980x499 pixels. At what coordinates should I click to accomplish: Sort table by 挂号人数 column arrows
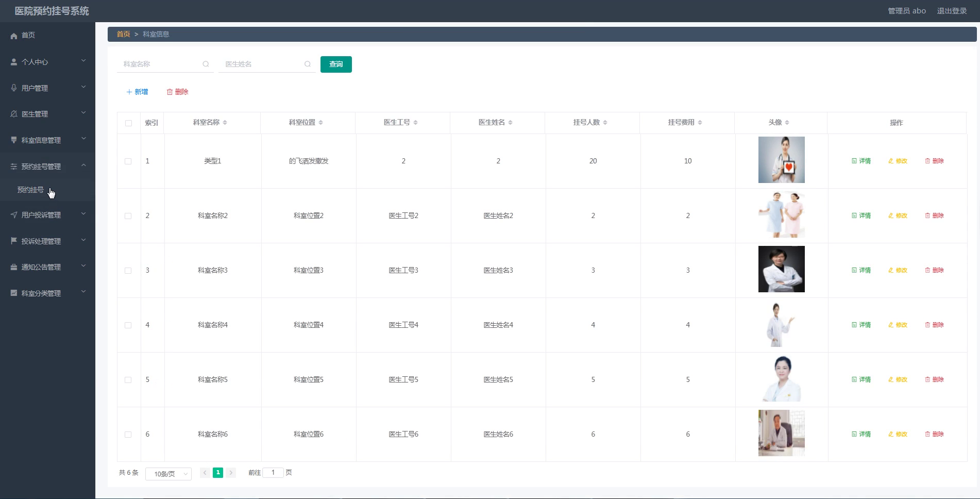tap(605, 123)
